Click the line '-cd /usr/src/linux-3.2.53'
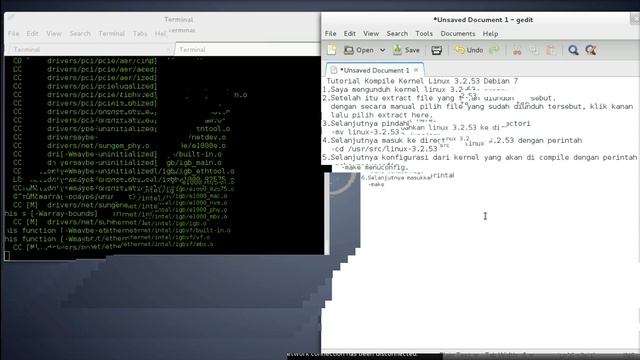Viewport: 640px width, 360px height. coord(384,149)
